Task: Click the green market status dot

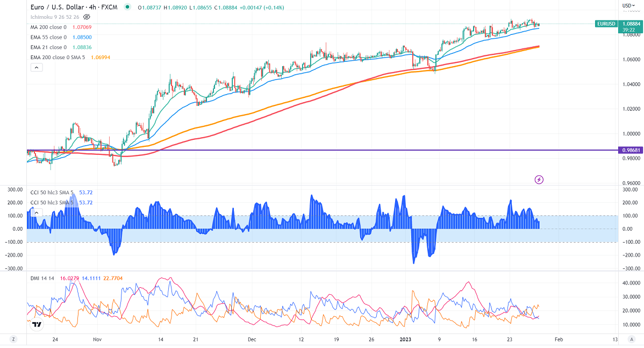Action: (x=127, y=8)
